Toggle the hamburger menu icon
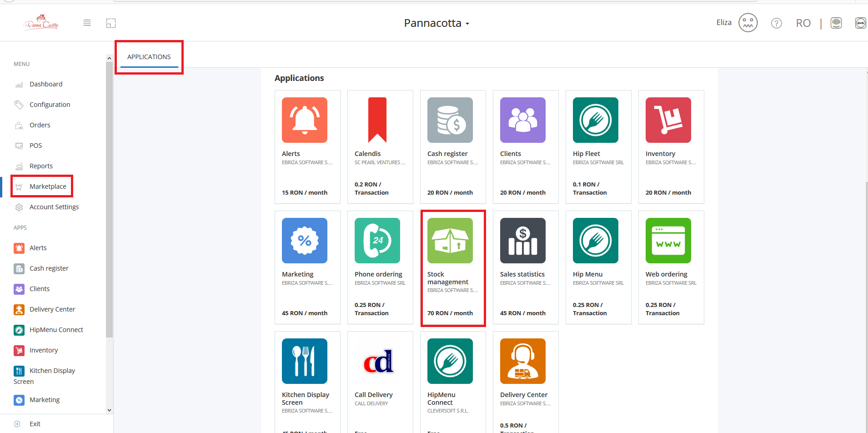The image size is (868, 433). click(87, 23)
